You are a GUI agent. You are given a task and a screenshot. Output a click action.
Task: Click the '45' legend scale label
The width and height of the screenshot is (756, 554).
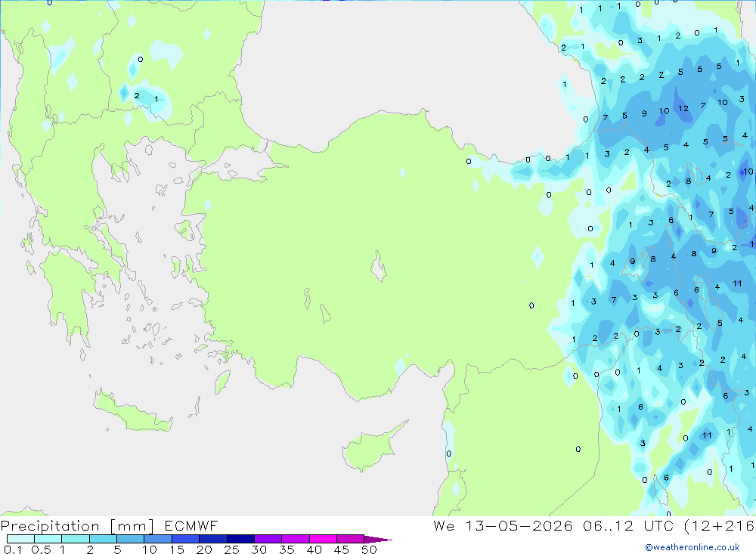[x=342, y=549]
